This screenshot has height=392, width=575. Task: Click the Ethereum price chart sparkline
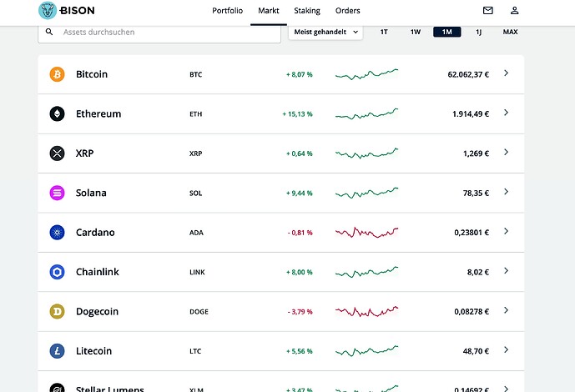[x=366, y=113]
